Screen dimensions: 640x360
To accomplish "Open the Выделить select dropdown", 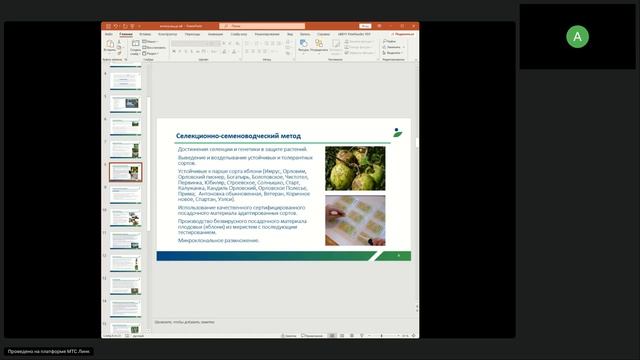I will pyautogui.click(x=393, y=53).
